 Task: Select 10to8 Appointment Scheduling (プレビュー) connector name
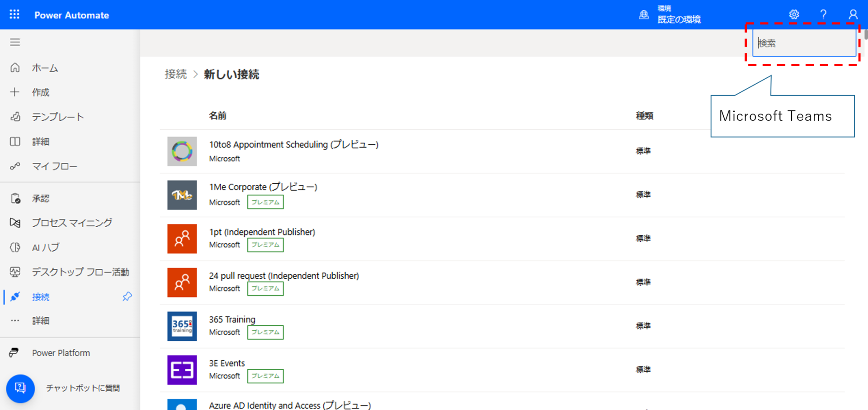(x=294, y=144)
